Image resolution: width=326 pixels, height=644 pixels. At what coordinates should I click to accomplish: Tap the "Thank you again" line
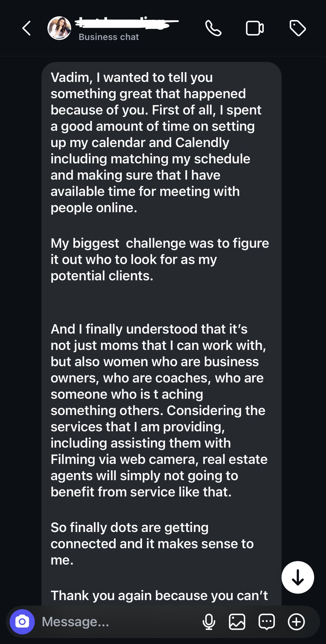(x=159, y=595)
